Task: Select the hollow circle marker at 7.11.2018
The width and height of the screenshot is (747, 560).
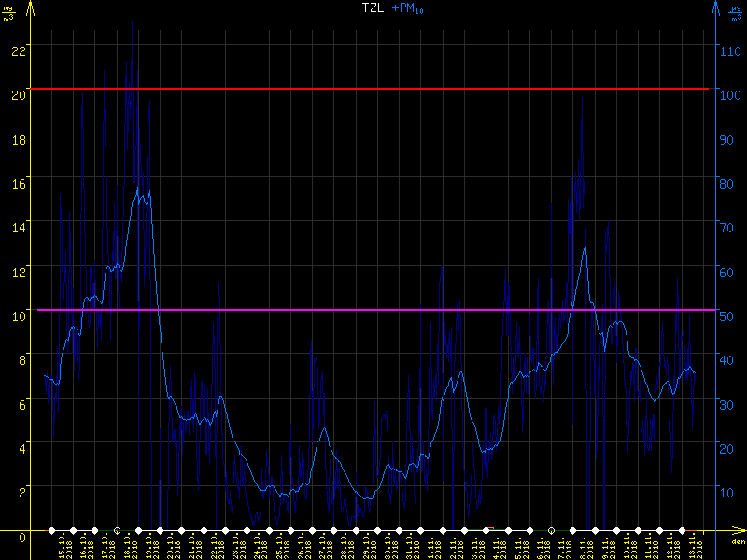Action: tap(551, 530)
